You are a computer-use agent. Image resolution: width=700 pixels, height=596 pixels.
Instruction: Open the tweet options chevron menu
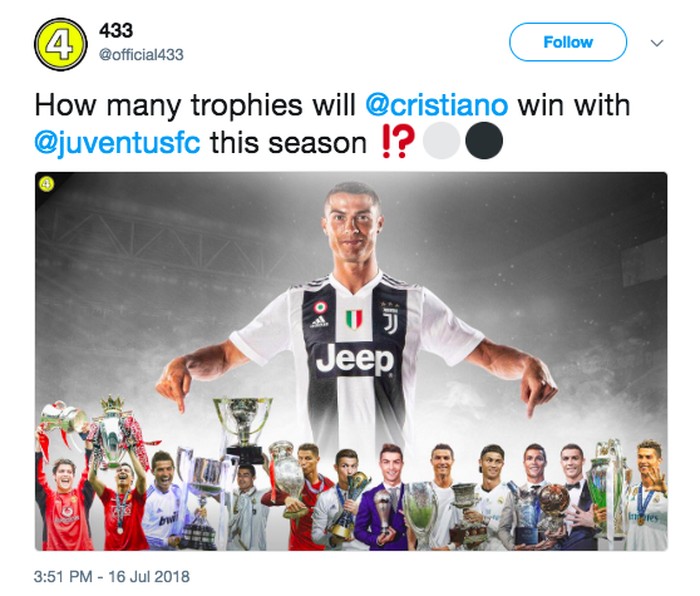657,43
